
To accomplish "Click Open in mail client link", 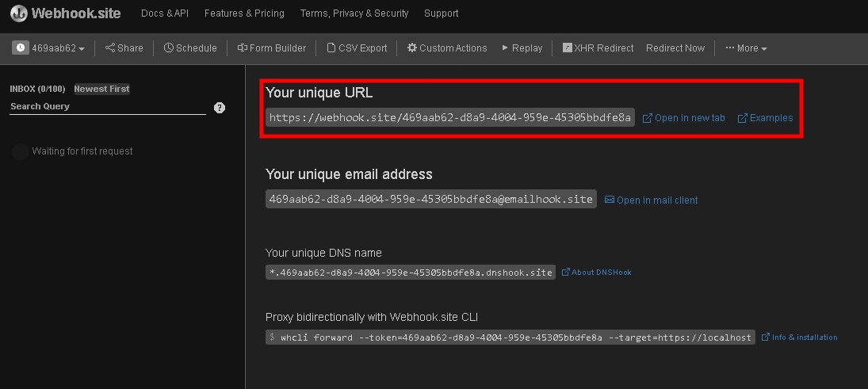I will click(651, 200).
